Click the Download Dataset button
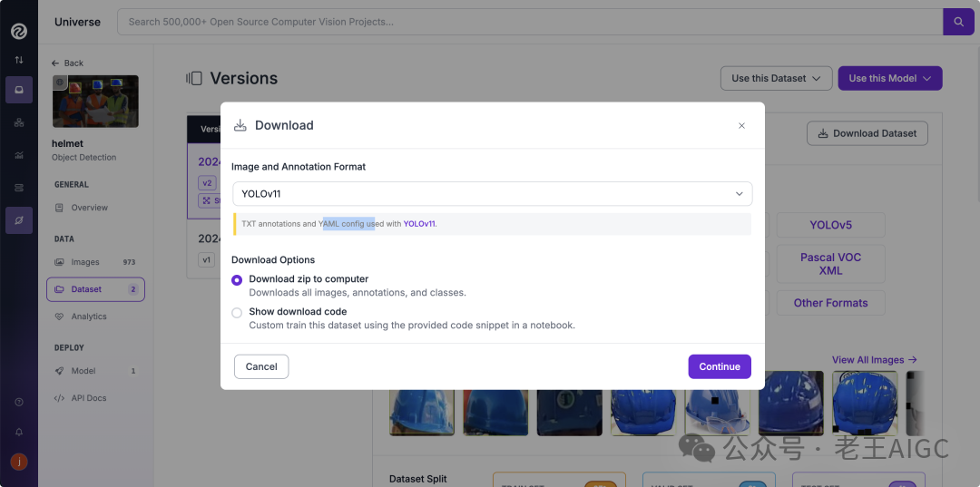Image resolution: width=980 pixels, height=487 pixels. coord(867,133)
